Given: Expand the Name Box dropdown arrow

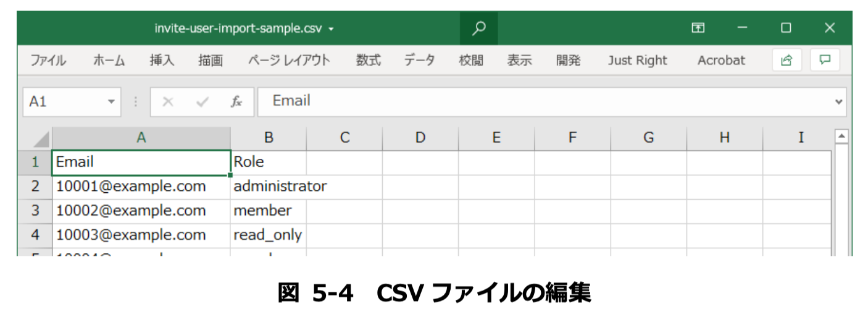Looking at the screenshot, I should 111,101.
